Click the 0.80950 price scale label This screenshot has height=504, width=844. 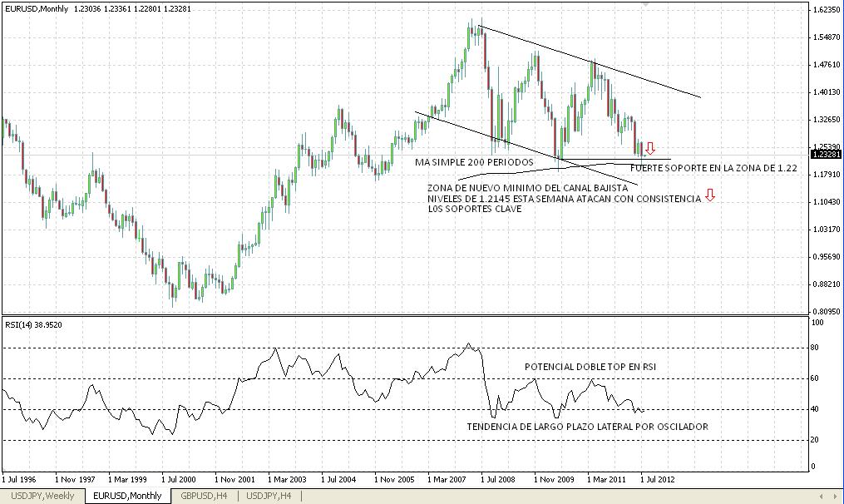point(827,311)
